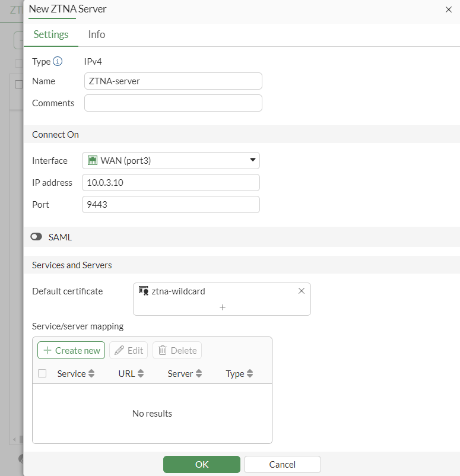
Task: Sort the mapping table by Server
Action: pyautogui.click(x=199, y=374)
